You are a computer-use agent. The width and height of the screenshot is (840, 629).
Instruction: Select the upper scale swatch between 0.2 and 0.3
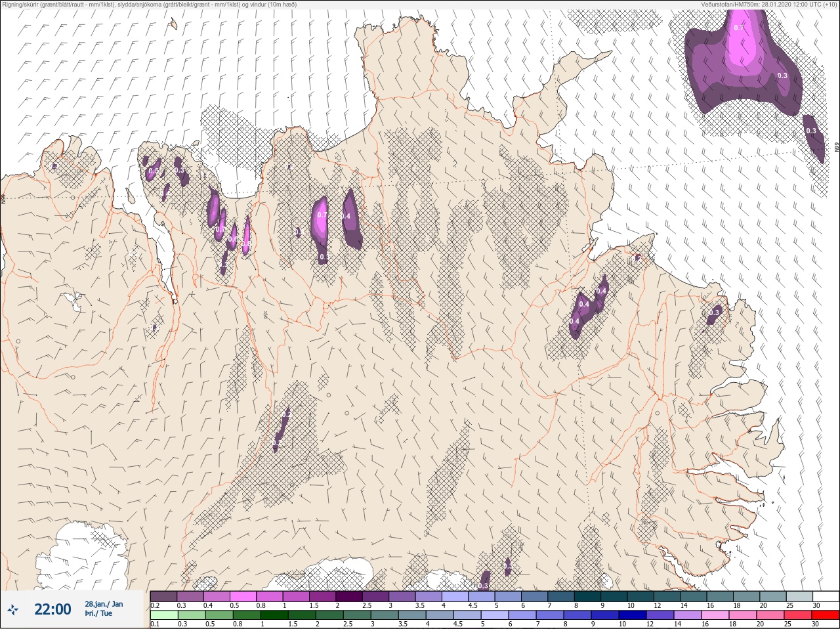click(x=163, y=596)
